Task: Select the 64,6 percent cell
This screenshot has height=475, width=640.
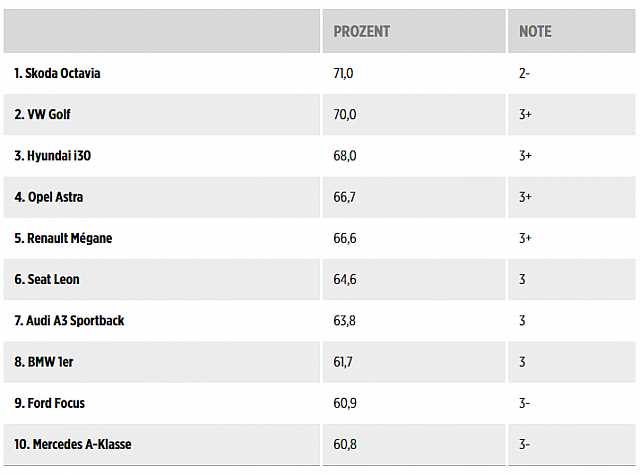Action: click(x=345, y=279)
